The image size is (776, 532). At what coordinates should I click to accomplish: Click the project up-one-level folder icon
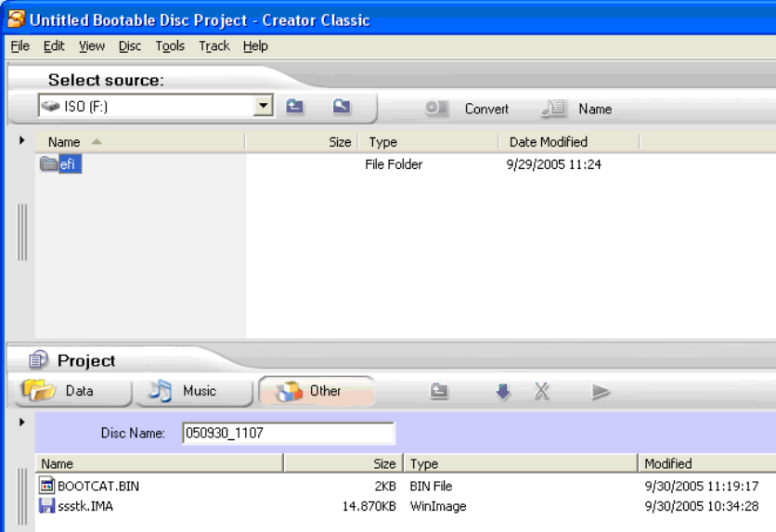click(439, 391)
